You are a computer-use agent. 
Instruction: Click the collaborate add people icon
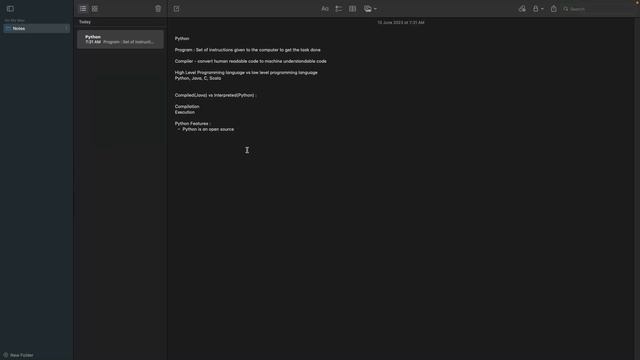(522, 9)
